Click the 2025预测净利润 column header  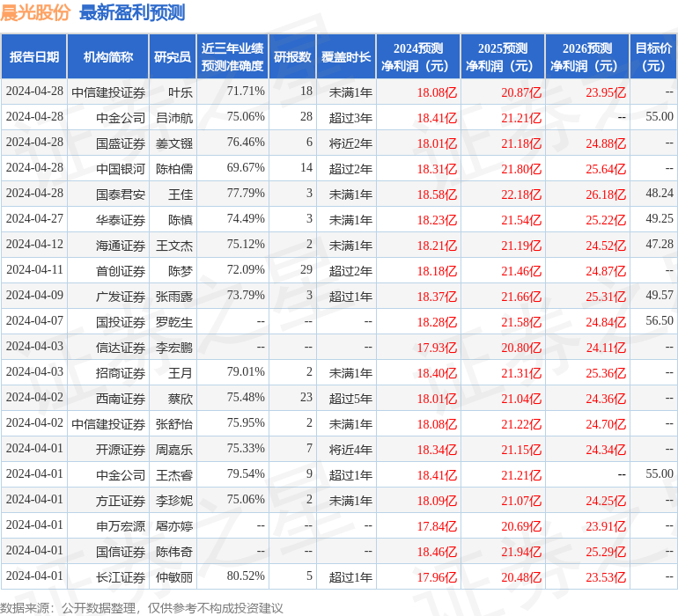[x=503, y=56]
